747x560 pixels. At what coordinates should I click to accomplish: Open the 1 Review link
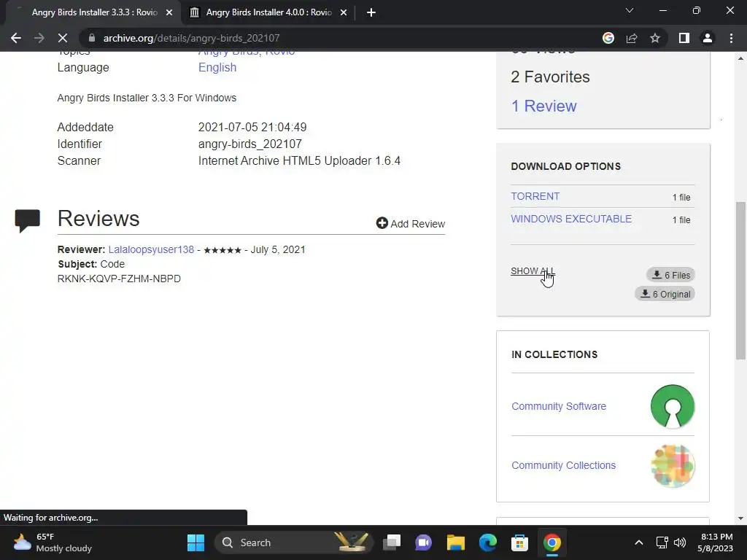pos(543,106)
